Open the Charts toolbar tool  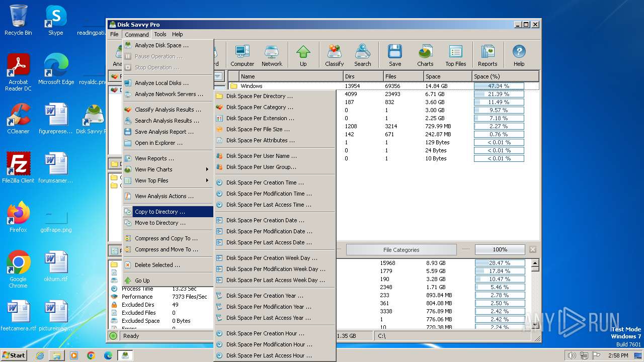425,55
